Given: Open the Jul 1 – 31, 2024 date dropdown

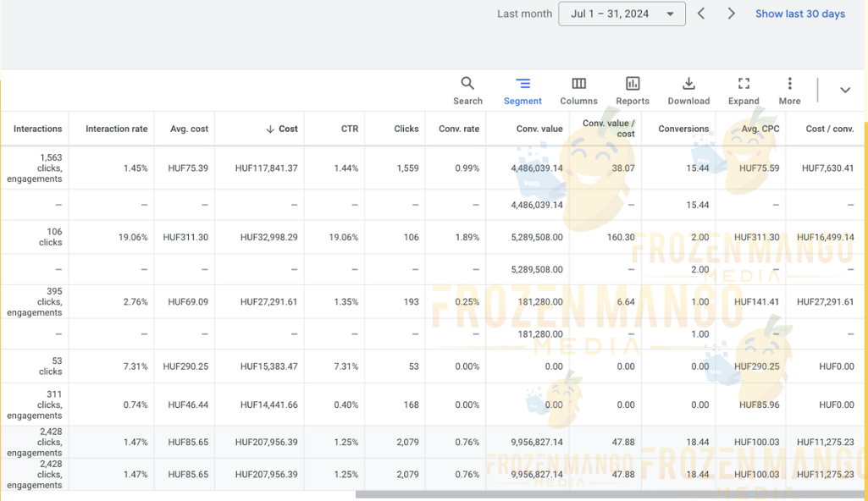Looking at the screenshot, I should click(622, 14).
